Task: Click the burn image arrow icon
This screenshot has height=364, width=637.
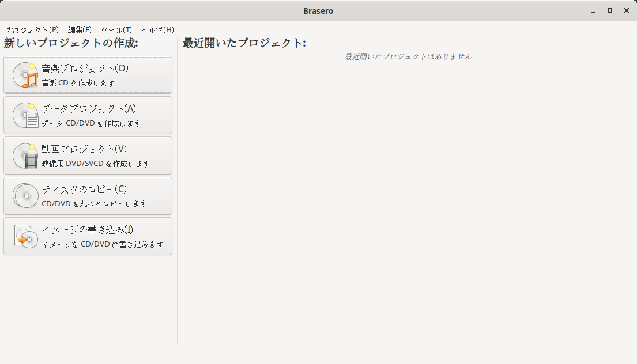Action: pyautogui.click(x=25, y=236)
